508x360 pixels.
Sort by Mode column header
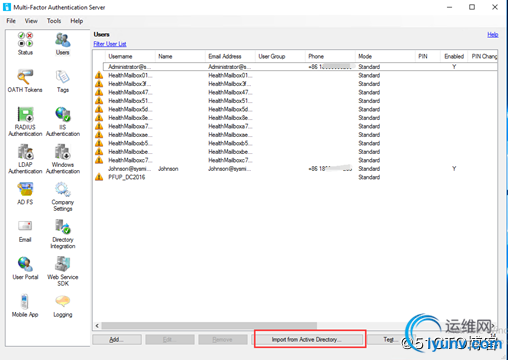point(385,56)
